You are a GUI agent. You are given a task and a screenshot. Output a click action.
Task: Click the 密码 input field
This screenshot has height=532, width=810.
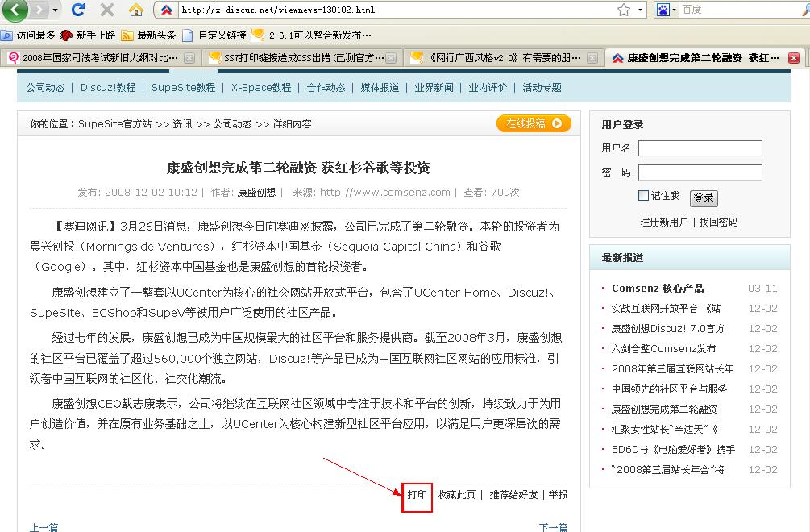(x=700, y=172)
